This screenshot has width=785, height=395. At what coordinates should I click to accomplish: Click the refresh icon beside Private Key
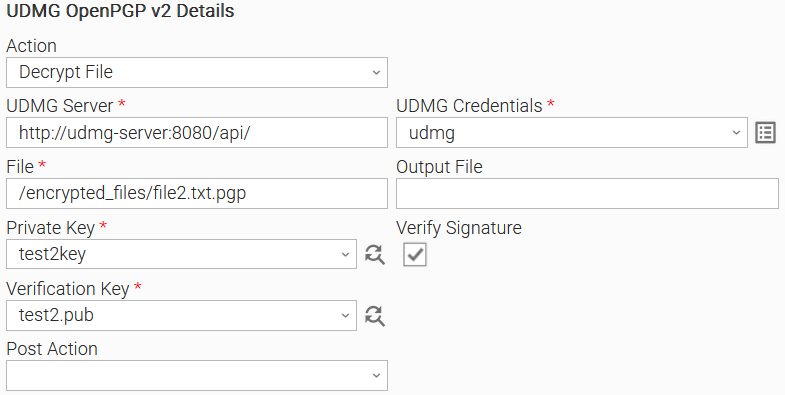(374, 254)
